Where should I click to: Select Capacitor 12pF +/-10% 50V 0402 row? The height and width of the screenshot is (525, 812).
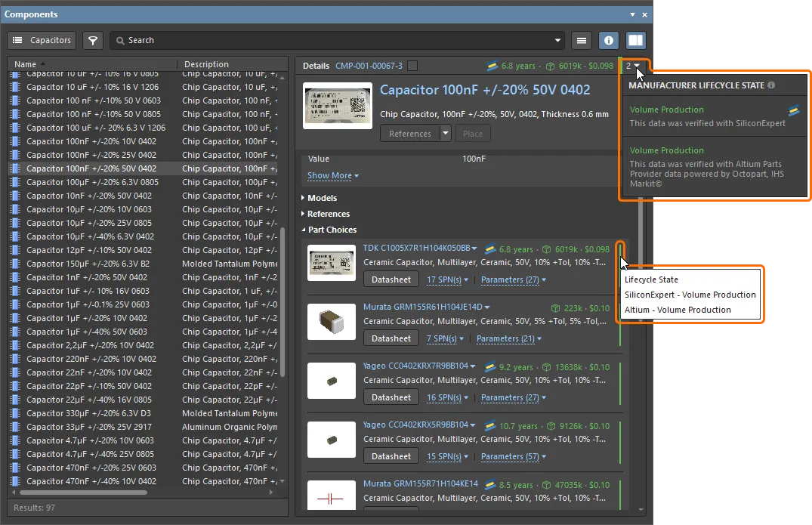[89, 250]
